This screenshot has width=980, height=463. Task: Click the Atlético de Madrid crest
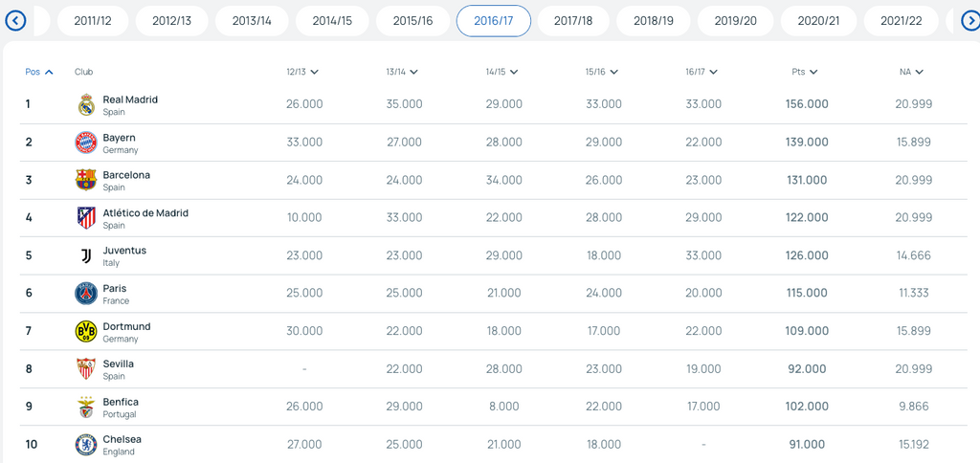point(86,218)
